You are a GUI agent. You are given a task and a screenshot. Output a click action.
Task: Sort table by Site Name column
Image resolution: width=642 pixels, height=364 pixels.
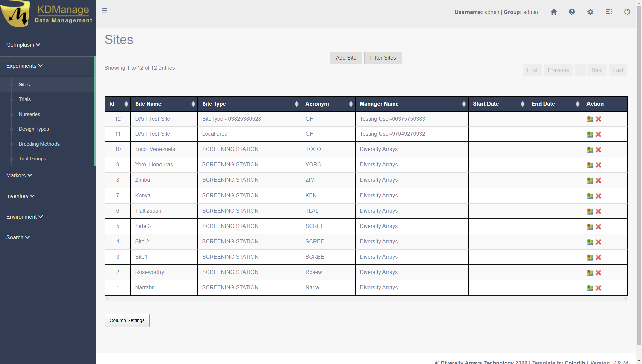click(164, 104)
